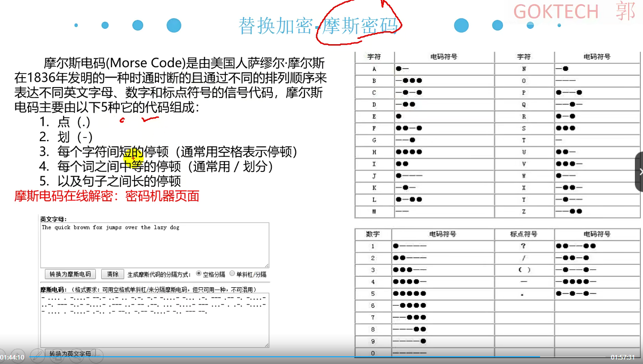Click the resize handle of the Morse textarea
Screen dimensions: 643x364
click(267, 346)
